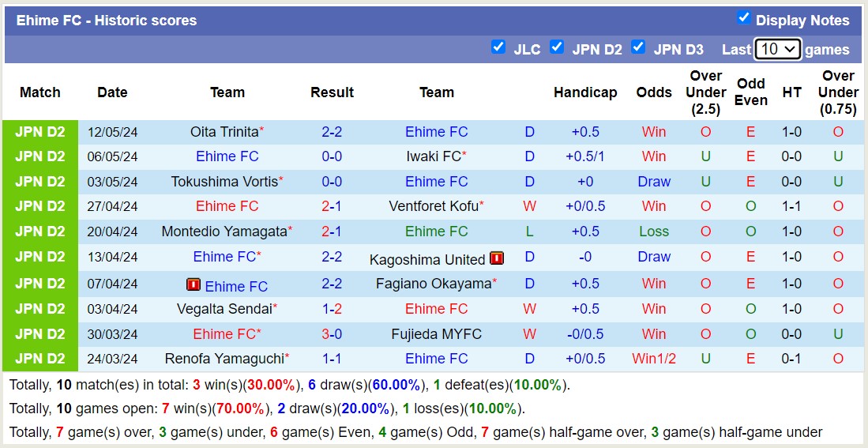This screenshot has width=868, height=448.
Task: Open Montedio Yamagata team link
Action: 224,232
